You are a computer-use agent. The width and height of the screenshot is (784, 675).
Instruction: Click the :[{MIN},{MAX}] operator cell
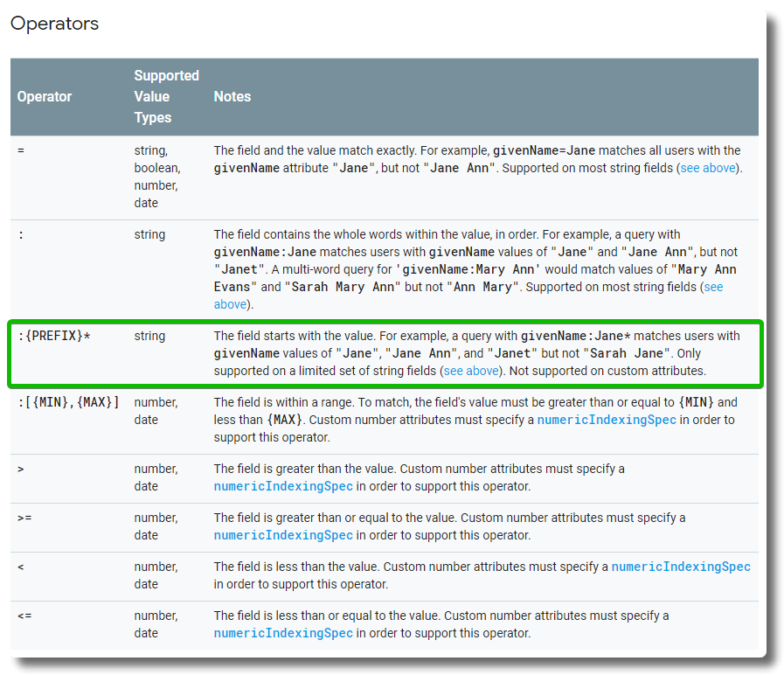[70, 401]
